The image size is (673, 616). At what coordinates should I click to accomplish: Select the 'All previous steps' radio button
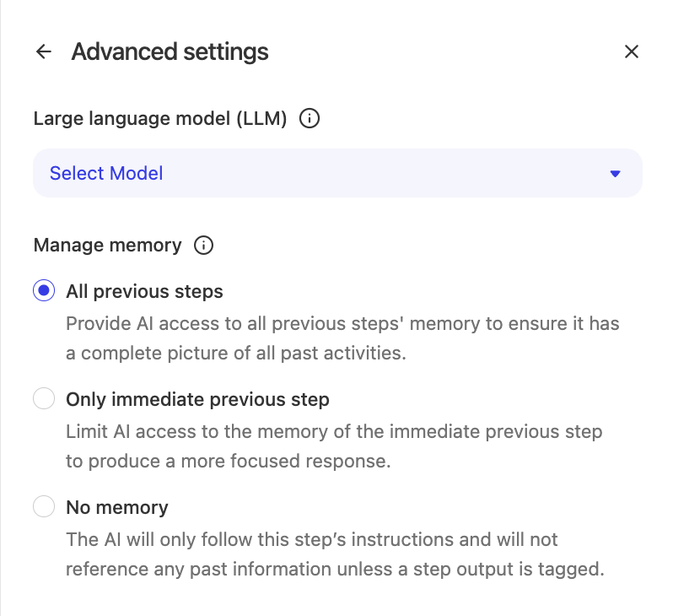click(44, 291)
